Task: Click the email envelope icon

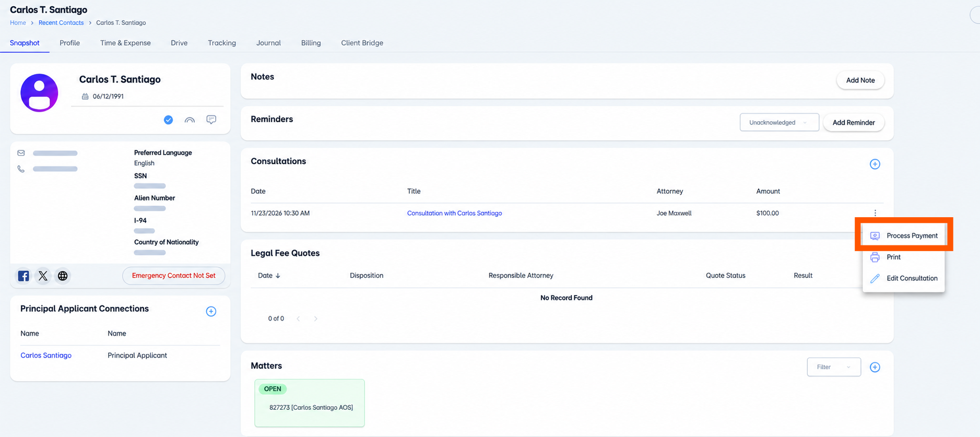Action: click(x=21, y=153)
